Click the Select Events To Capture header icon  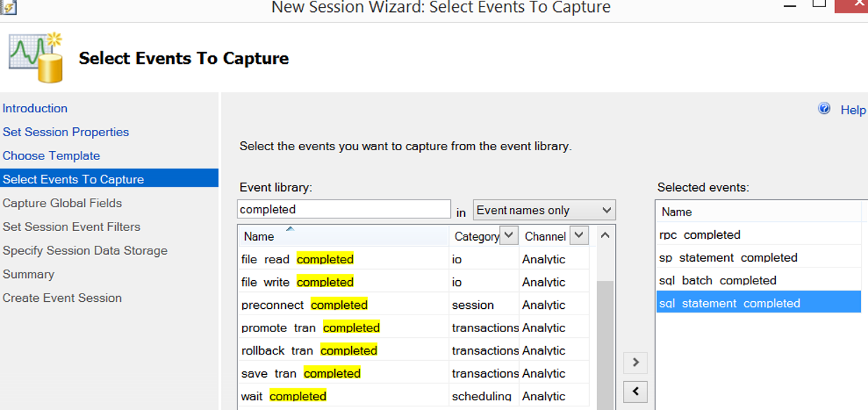pyautogui.click(x=36, y=58)
